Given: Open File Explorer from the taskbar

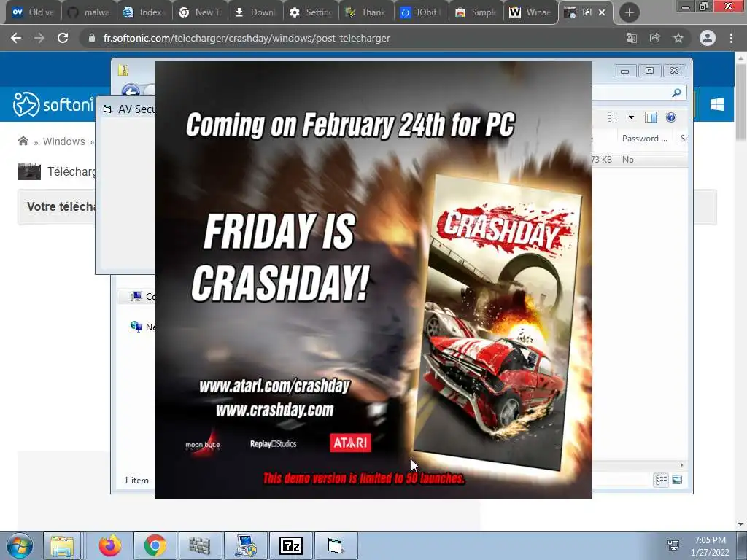Looking at the screenshot, I should pos(62,545).
